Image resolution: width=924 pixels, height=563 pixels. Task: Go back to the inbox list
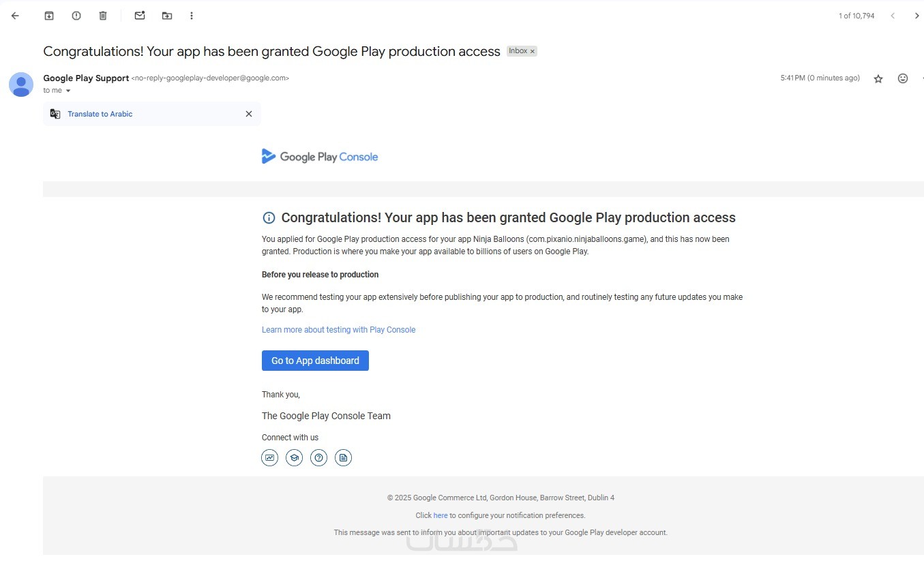point(15,16)
